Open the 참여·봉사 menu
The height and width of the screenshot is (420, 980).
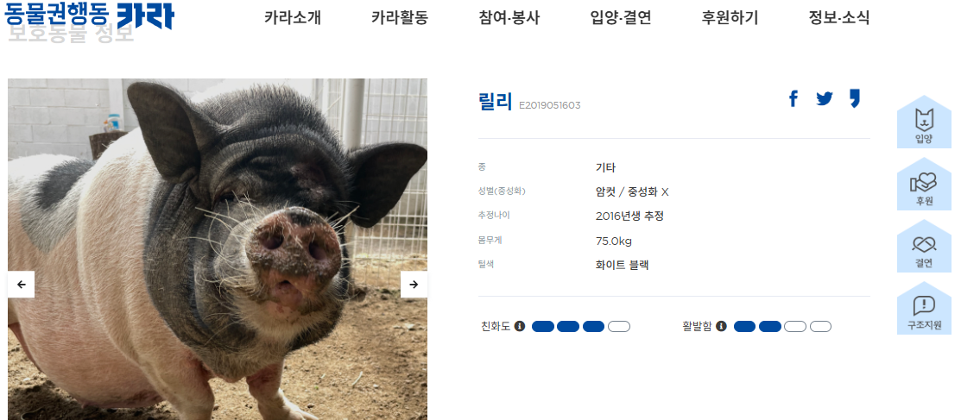[509, 17]
